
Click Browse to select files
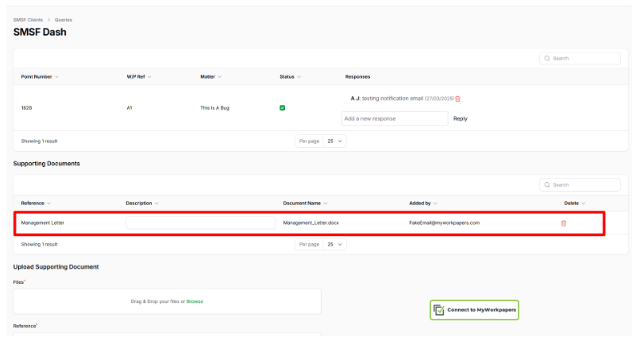click(x=195, y=301)
